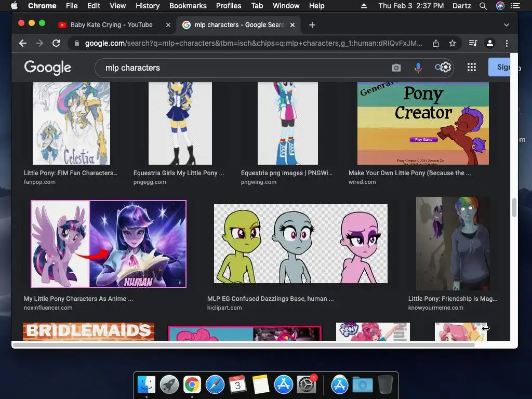The image size is (532, 399).
Task: Expand the tab search chevron
Action: [506, 25]
